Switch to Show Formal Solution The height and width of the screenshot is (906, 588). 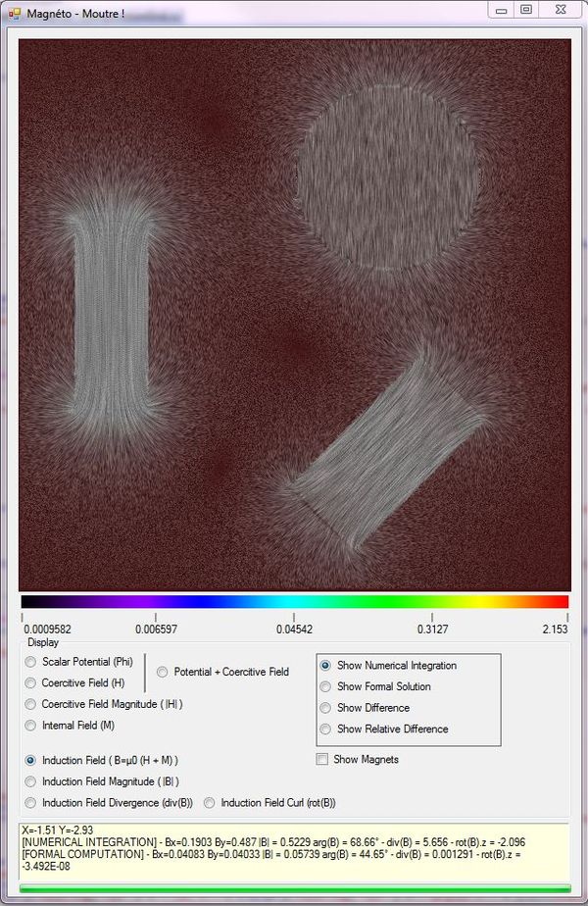(x=326, y=686)
